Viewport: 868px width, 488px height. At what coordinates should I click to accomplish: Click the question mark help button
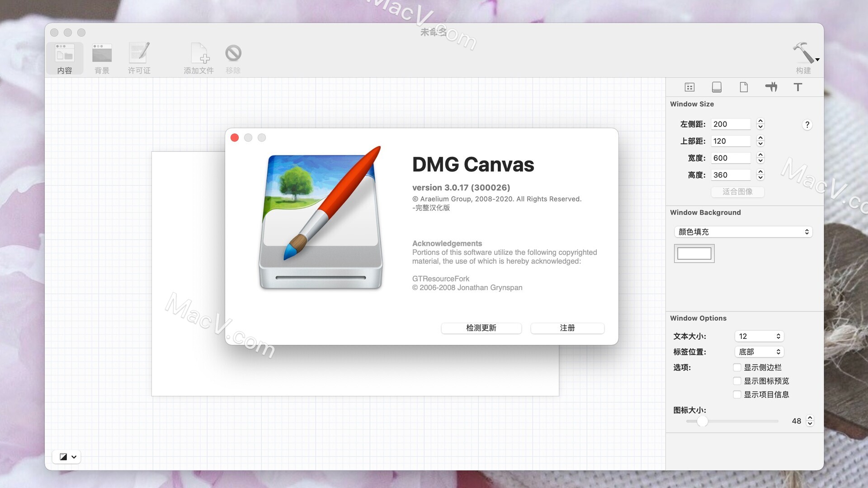click(x=807, y=125)
